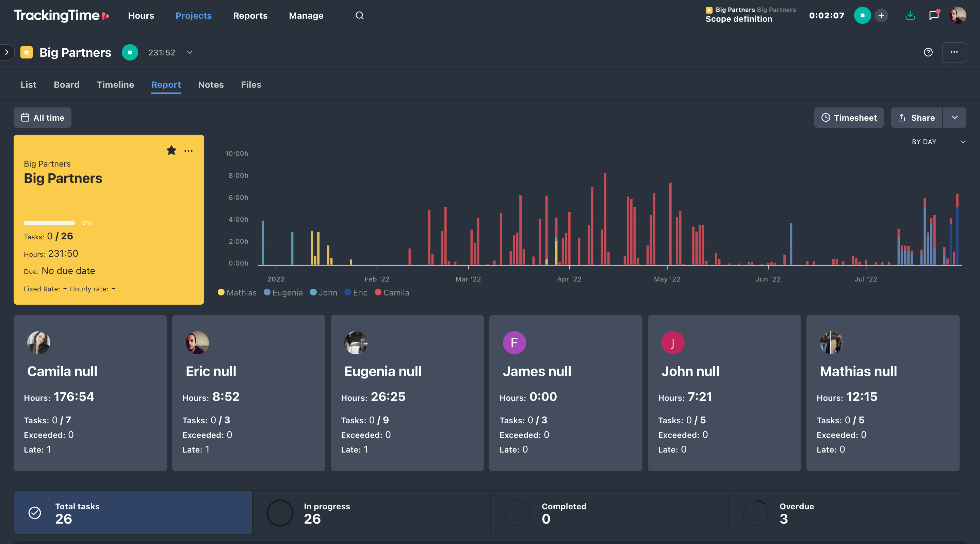Open the chat notifications icon

coord(934,15)
